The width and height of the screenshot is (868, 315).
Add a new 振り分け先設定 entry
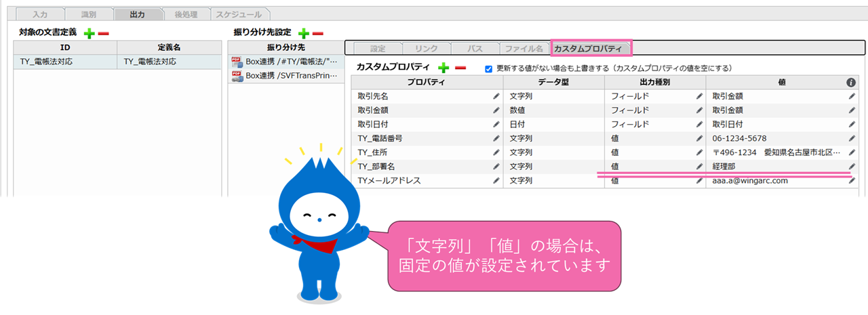tap(304, 33)
